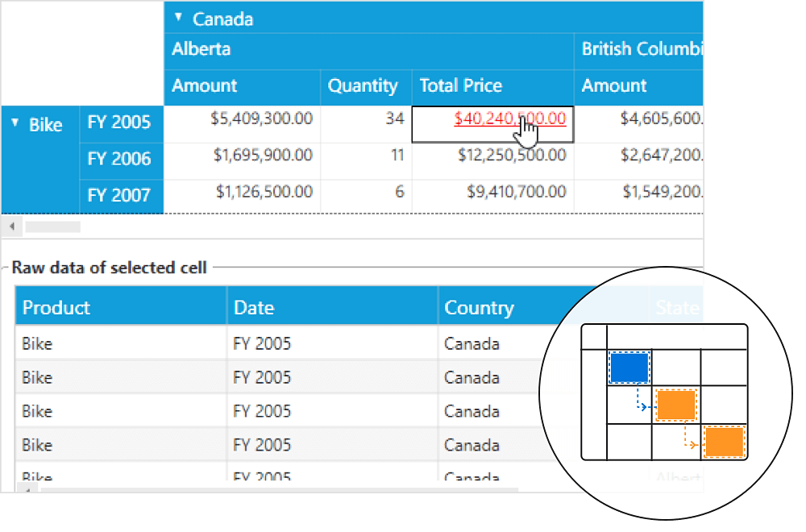Select the Alberta column header
Screen dimensions: 806x532
pos(201,49)
